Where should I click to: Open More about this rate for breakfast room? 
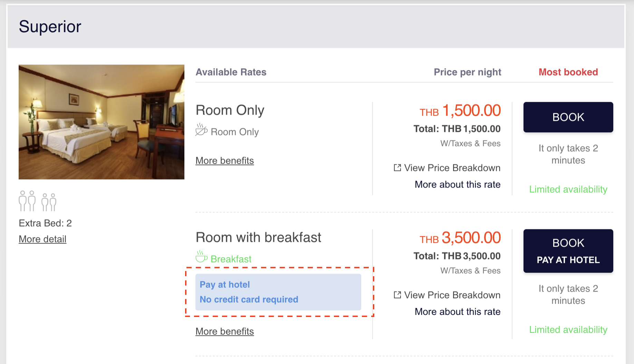(x=458, y=312)
